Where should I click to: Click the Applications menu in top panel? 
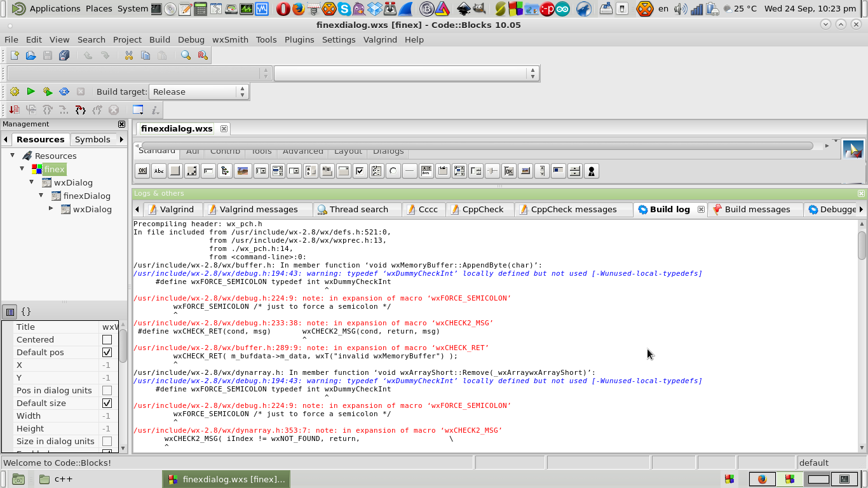pos(55,8)
